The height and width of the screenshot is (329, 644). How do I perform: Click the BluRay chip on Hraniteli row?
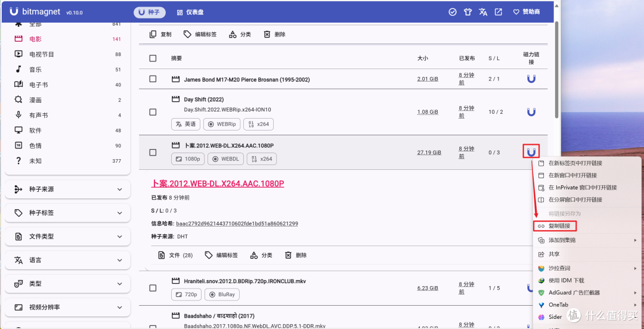(x=222, y=294)
